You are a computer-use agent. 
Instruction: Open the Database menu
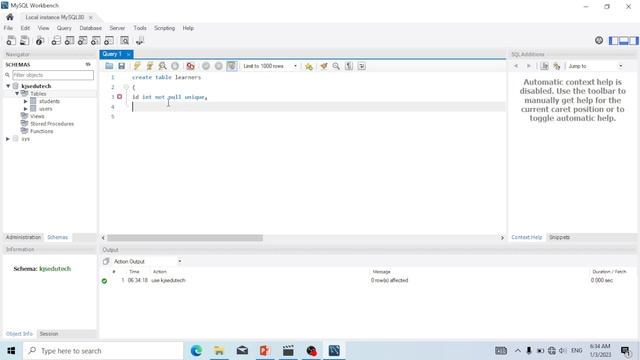[91, 28]
